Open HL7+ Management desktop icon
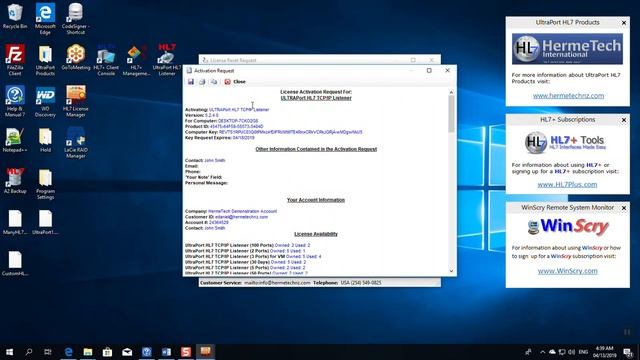 point(136,60)
